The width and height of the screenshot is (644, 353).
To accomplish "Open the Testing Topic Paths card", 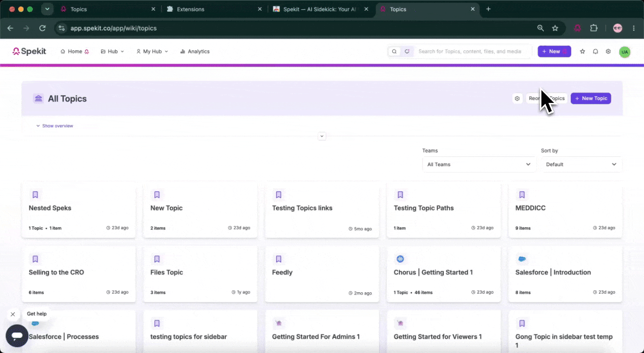I will pyautogui.click(x=444, y=210).
